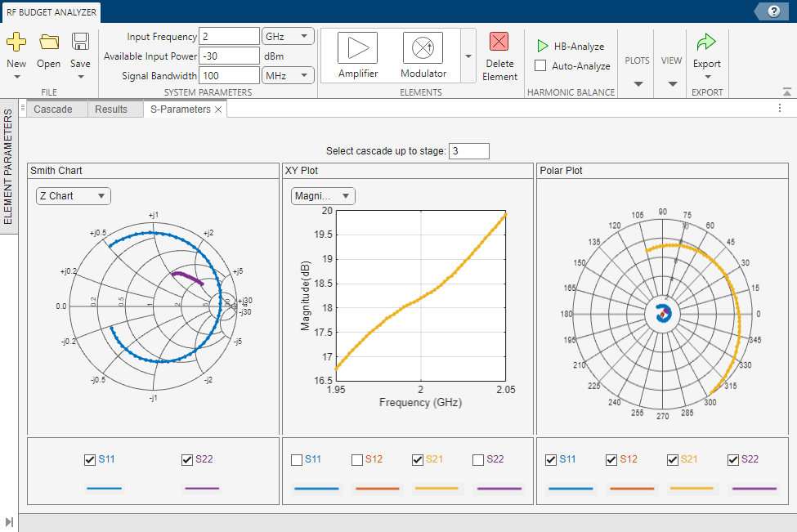Uncheck S22 in the Smith Chart legend

tap(187, 460)
